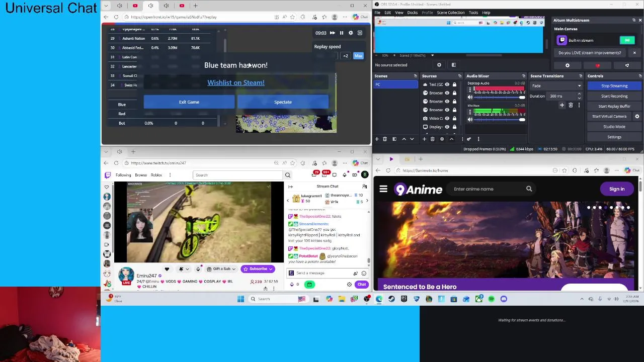Toggle lock on Display Capture source
The width and height of the screenshot is (644, 362).
[454, 127]
